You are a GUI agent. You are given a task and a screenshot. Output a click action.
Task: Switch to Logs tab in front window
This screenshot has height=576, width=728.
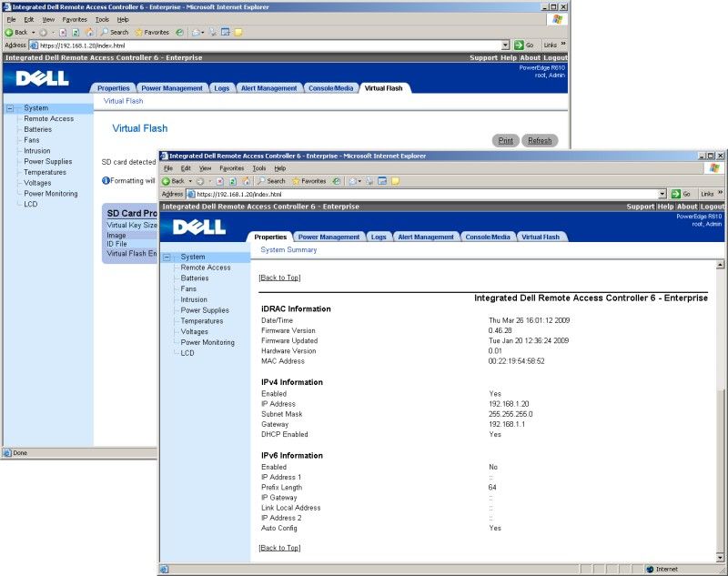tap(379, 237)
